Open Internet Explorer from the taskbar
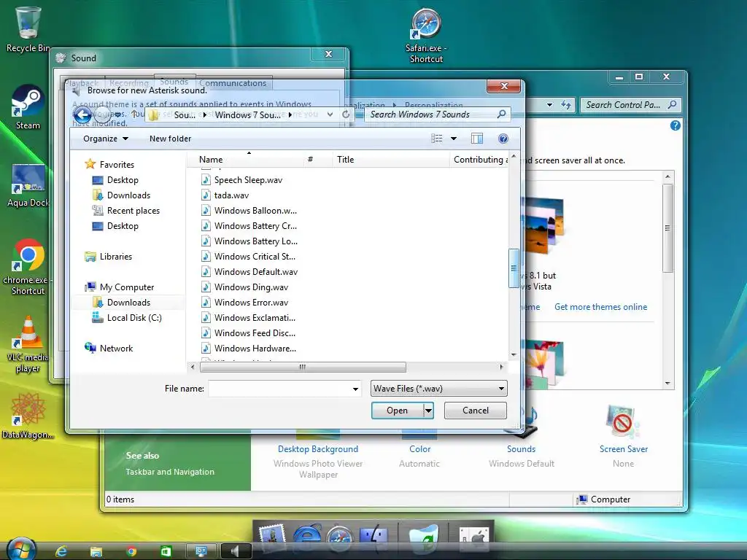The height and width of the screenshot is (560, 747). pyautogui.click(x=61, y=551)
